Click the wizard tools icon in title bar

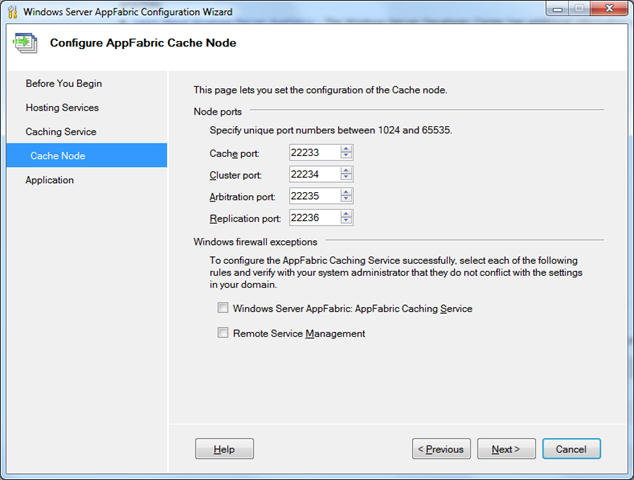click(13, 12)
